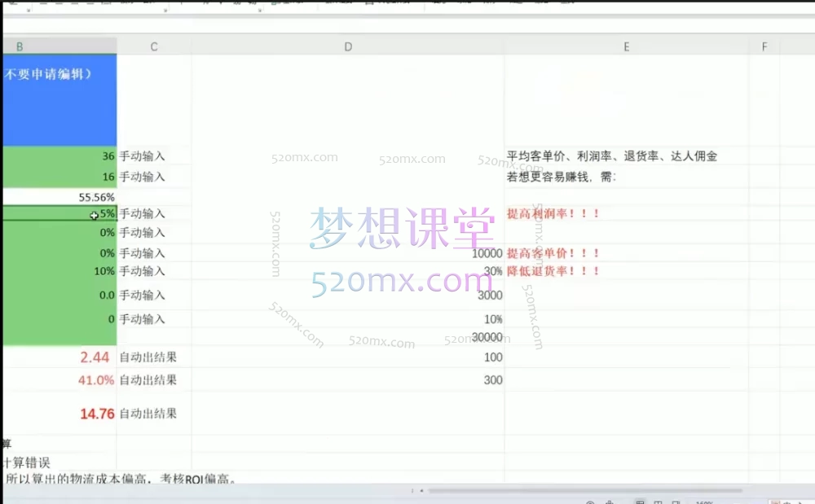The height and width of the screenshot is (504, 815).
Task: Click the sheet tab scroll arrow bottom left
Action: tap(412, 491)
